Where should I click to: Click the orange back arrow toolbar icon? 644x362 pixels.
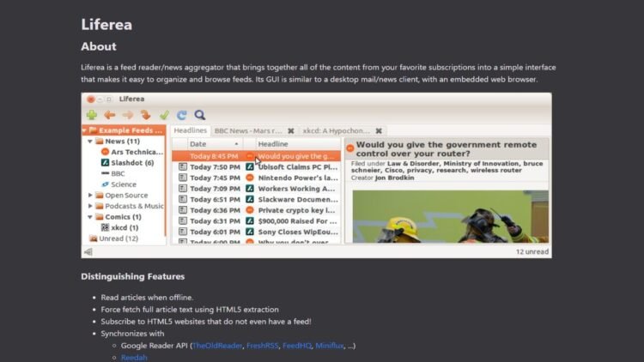tap(110, 115)
